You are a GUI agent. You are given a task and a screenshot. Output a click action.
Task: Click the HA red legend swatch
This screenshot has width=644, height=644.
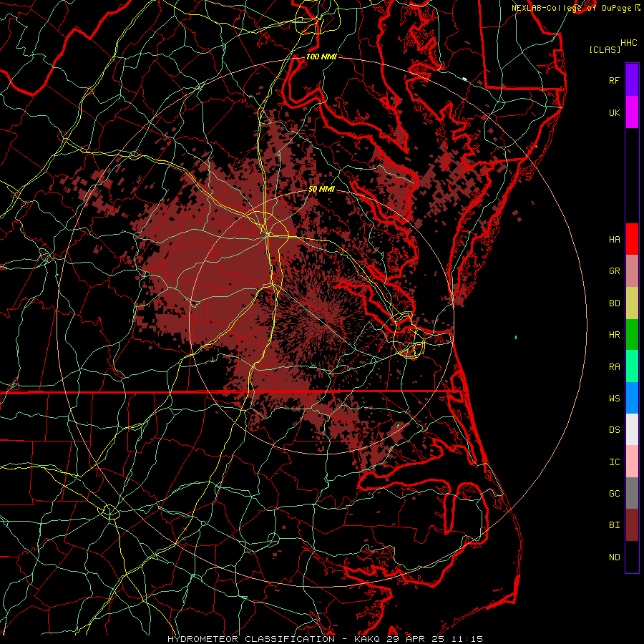(632, 239)
